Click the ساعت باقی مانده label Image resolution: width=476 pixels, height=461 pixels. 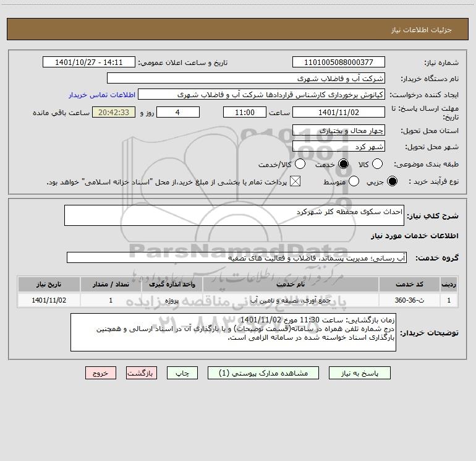(61, 113)
